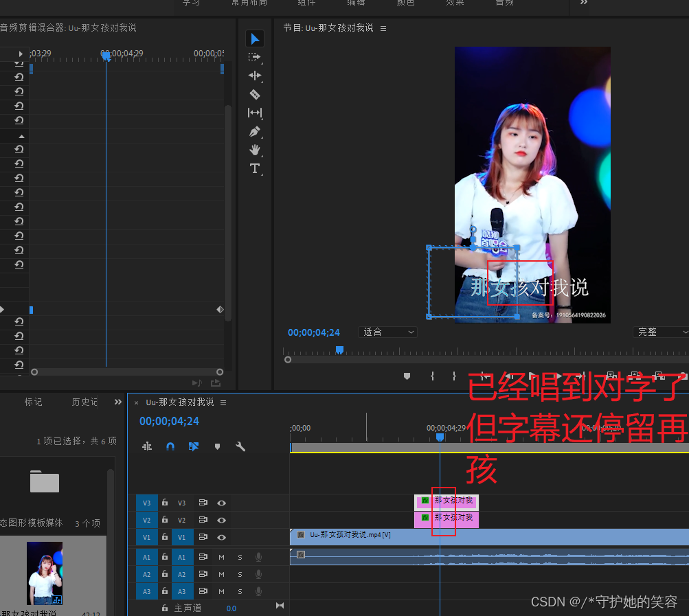
Task: Expand the arrow beside timecode in left panel
Action: (x=21, y=54)
